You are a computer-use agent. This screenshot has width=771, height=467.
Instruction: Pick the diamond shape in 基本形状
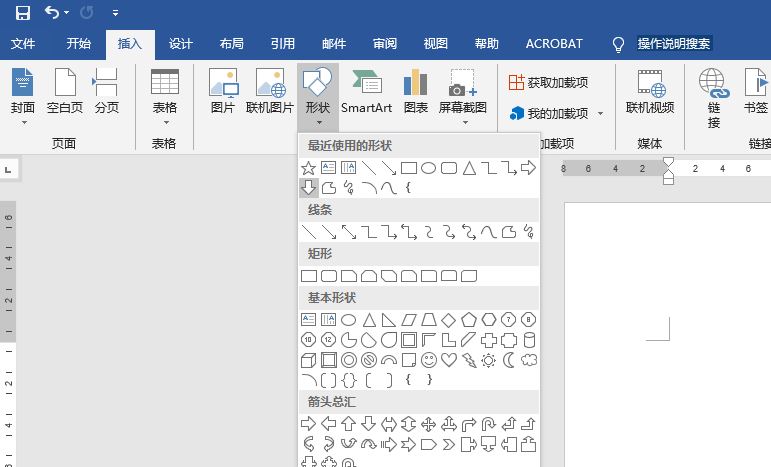448,321
